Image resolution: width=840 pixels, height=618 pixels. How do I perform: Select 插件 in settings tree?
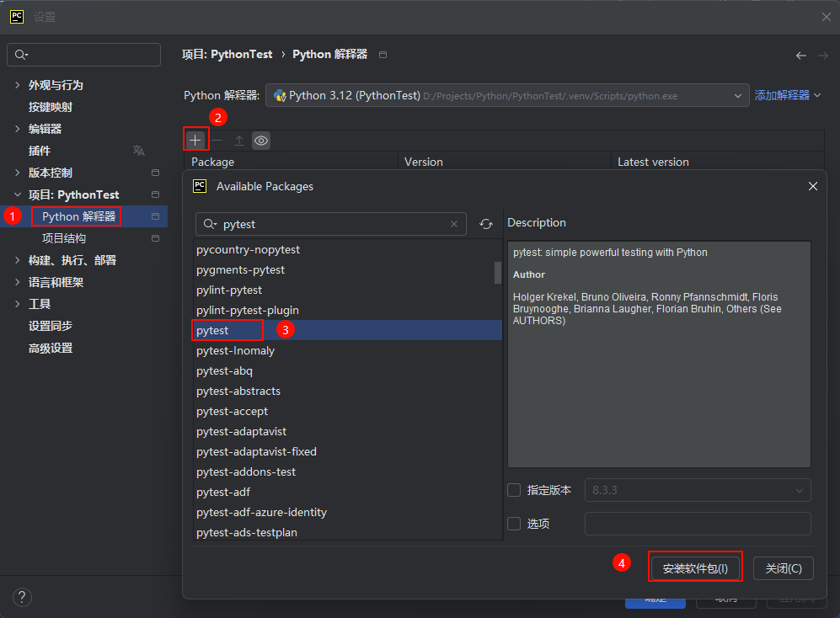pyautogui.click(x=39, y=151)
